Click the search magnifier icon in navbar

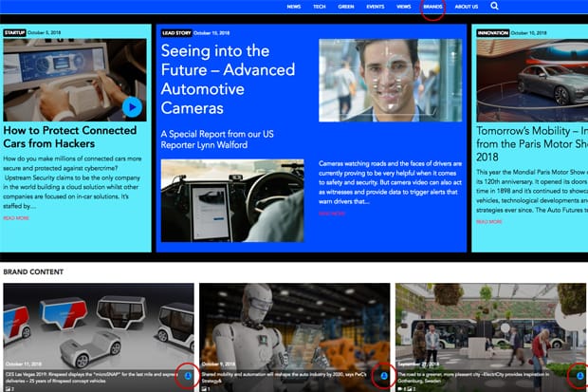coord(494,7)
